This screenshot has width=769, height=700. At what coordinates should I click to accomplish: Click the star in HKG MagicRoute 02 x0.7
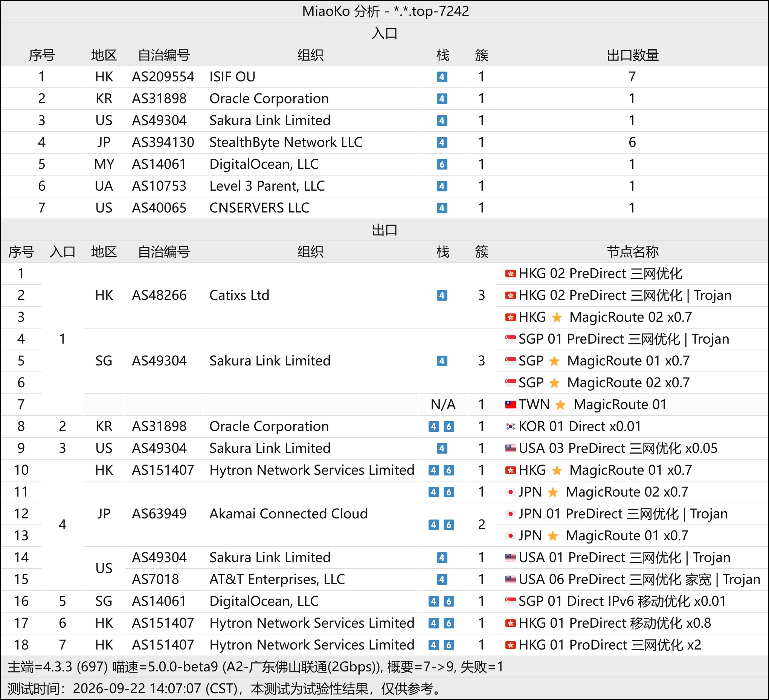pos(557,317)
